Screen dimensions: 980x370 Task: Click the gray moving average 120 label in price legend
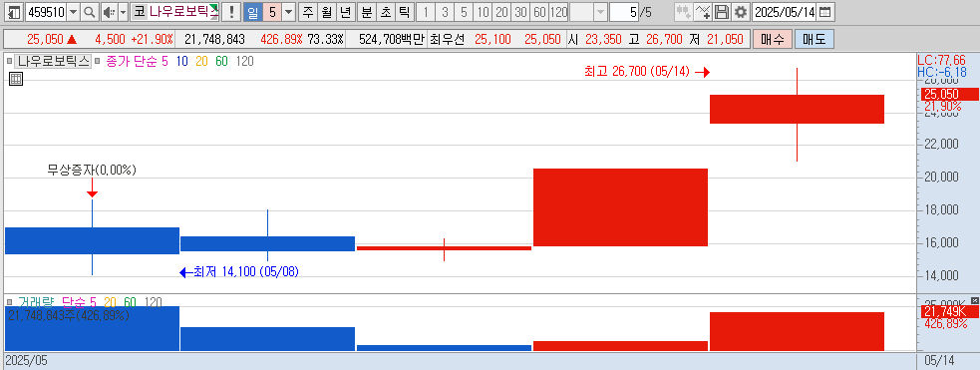[245, 61]
